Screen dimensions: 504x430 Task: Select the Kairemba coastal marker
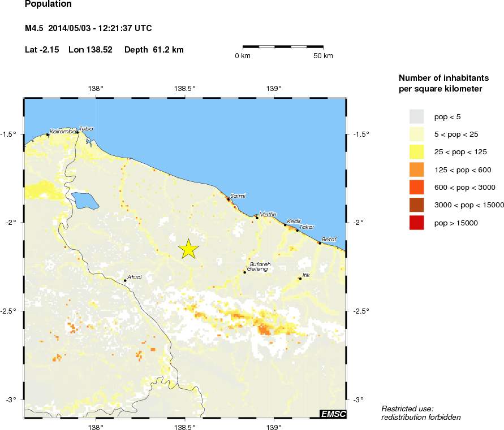click(x=48, y=134)
